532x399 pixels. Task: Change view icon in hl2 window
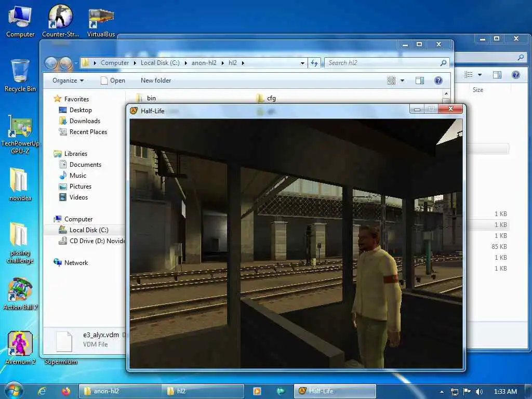391,81
